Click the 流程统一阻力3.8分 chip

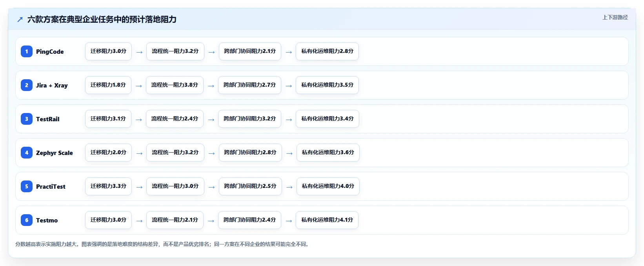(175, 85)
